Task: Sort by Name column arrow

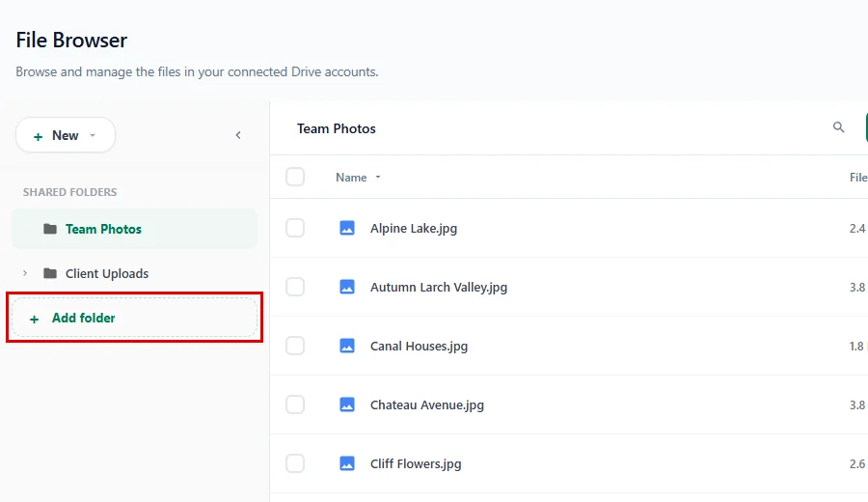Action: click(x=378, y=178)
